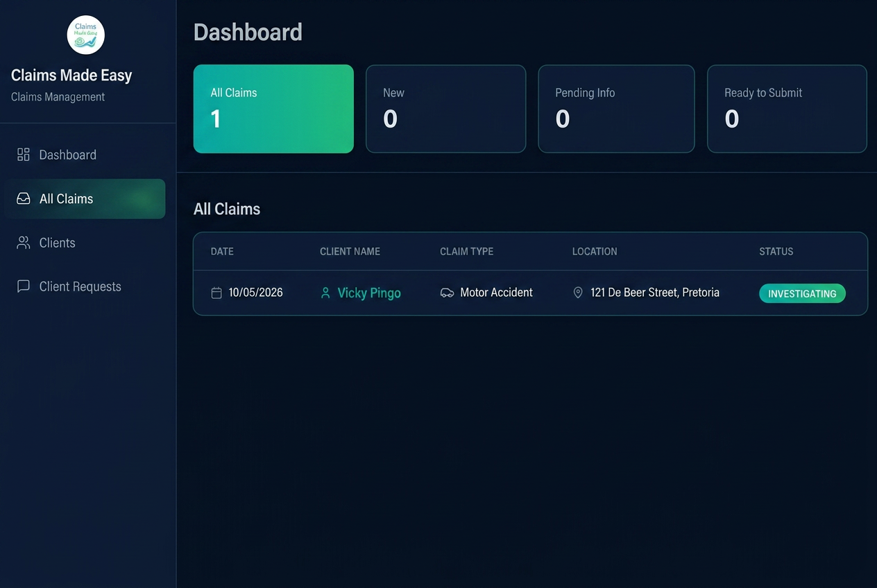
Task: Click the Dashboard page heading
Action: tap(248, 32)
